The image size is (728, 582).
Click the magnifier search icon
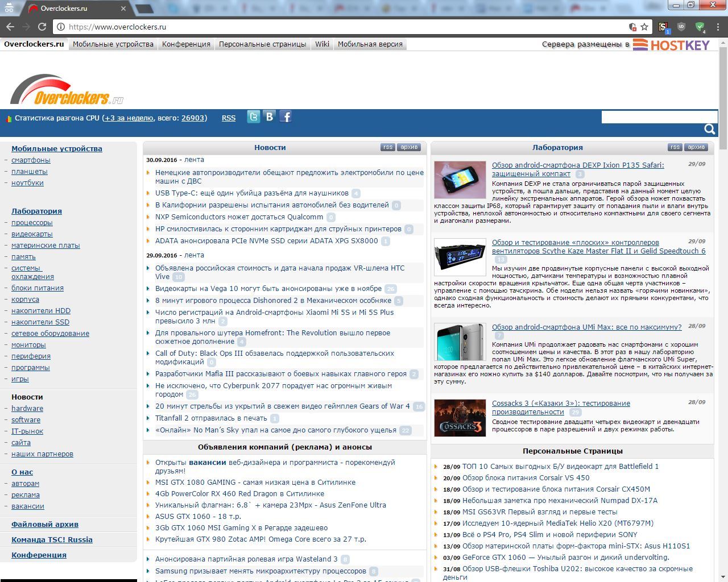[709, 129]
